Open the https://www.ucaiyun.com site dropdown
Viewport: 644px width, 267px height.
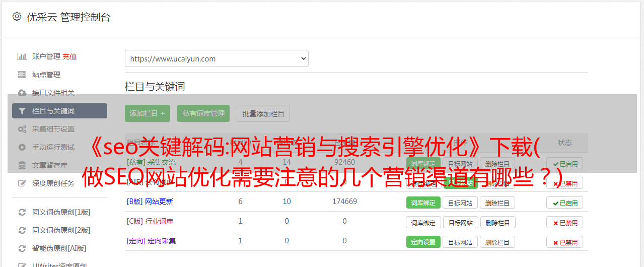point(217,58)
